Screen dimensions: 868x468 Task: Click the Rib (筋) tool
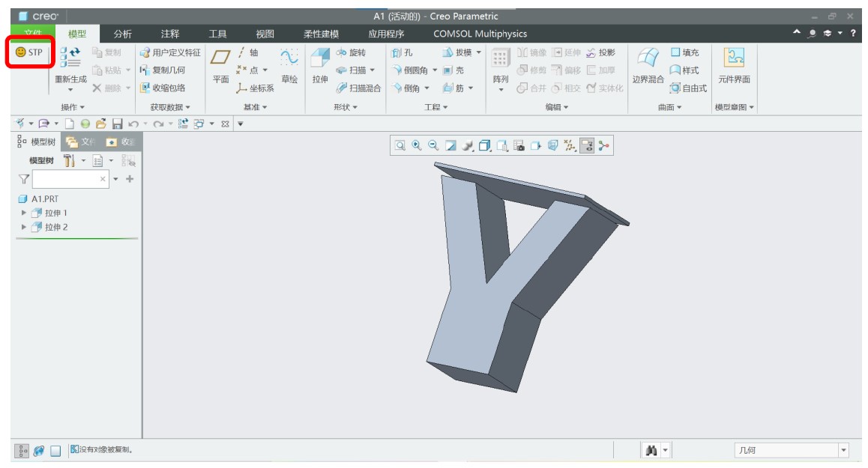point(453,88)
